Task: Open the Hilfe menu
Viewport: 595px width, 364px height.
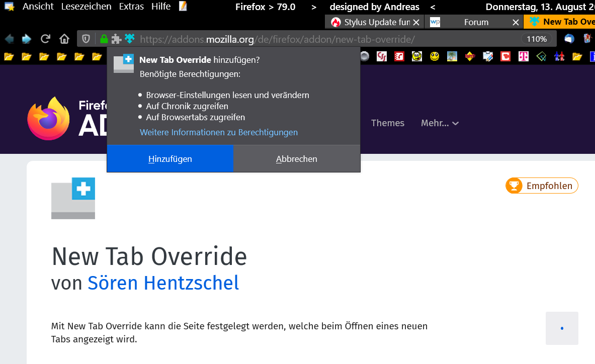Action: 161,7
